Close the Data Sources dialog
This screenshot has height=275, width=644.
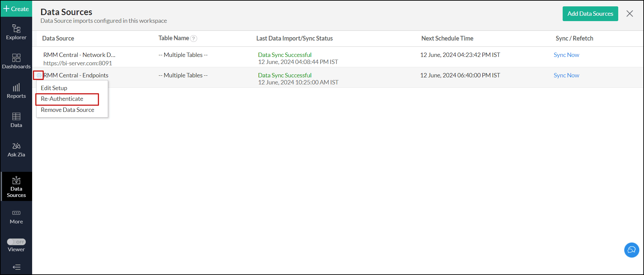click(x=630, y=14)
